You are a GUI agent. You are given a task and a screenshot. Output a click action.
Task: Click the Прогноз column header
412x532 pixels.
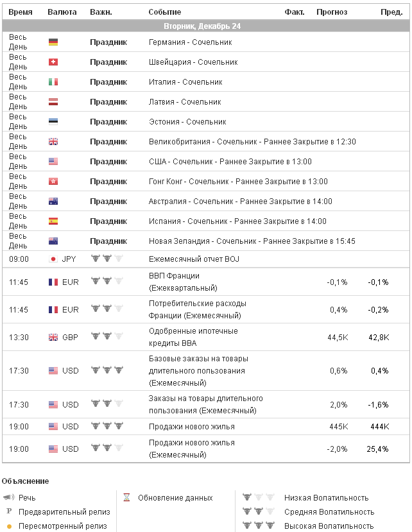(332, 12)
